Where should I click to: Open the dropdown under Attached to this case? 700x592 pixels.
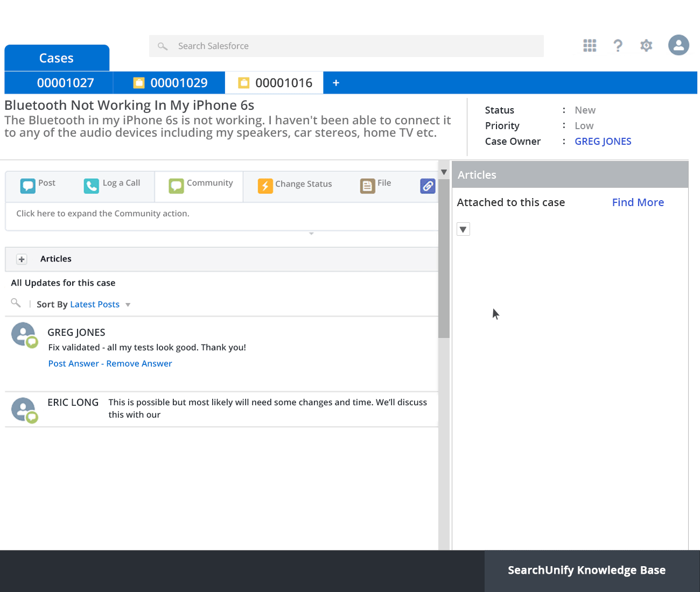coord(463,229)
